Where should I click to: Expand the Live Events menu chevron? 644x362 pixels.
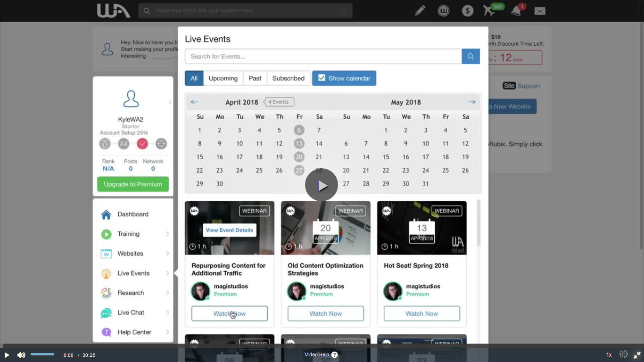[x=167, y=273]
